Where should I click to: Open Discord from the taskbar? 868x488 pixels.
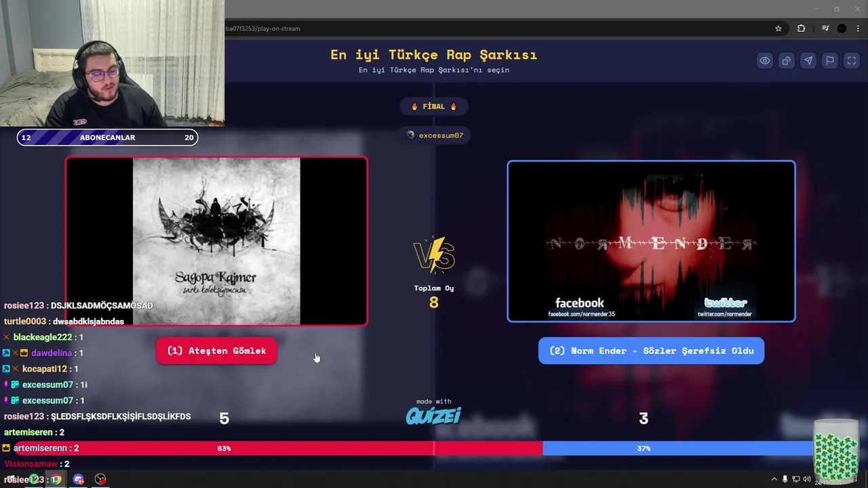79,479
